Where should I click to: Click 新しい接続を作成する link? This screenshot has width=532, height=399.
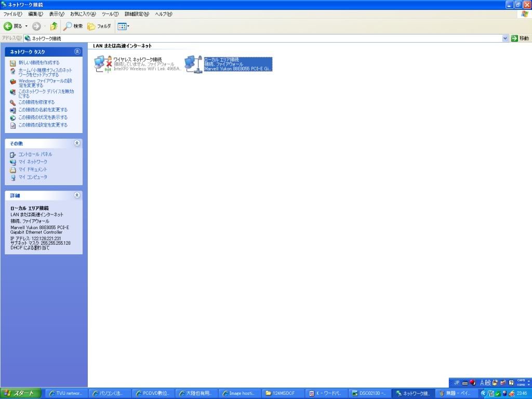[39, 63]
